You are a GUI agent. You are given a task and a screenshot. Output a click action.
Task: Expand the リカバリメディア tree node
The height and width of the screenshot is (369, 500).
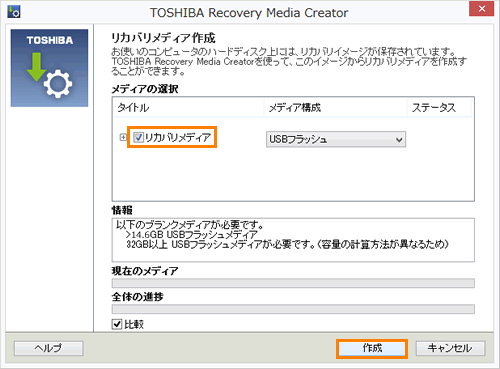coord(123,137)
